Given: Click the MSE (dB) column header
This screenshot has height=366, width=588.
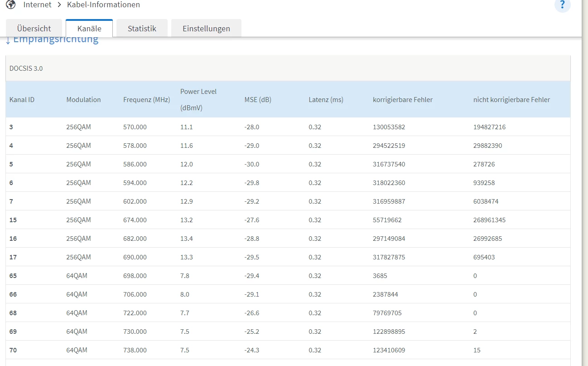Looking at the screenshot, I should click(x=258, y=99).
